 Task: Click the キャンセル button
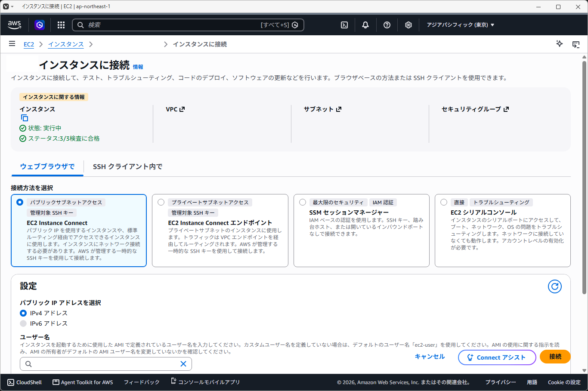430,357
